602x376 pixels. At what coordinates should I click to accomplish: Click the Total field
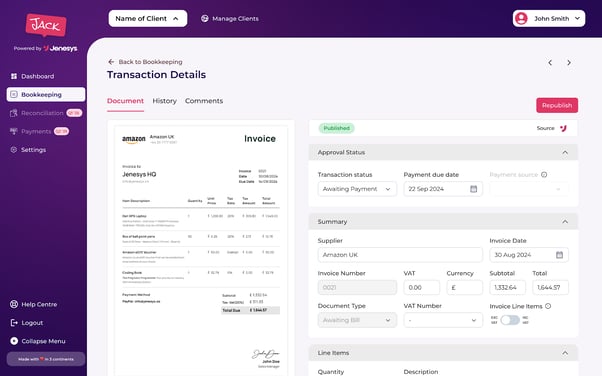551,288
